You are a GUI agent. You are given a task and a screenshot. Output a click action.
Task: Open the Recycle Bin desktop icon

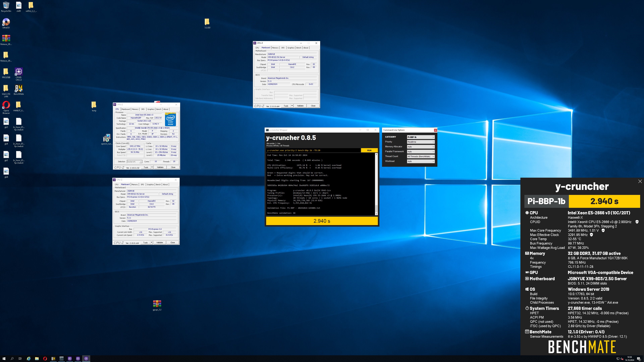6,7
